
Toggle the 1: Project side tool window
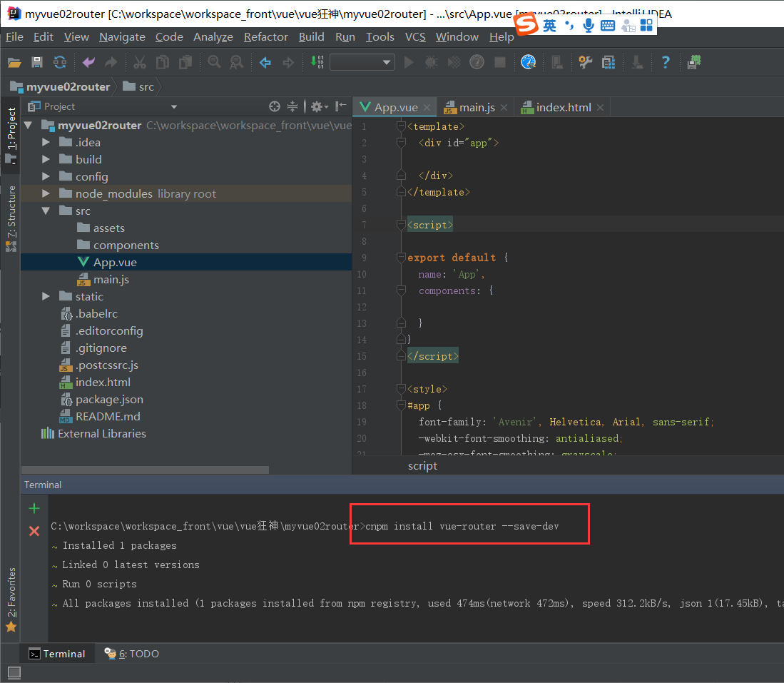pos(11,135)
